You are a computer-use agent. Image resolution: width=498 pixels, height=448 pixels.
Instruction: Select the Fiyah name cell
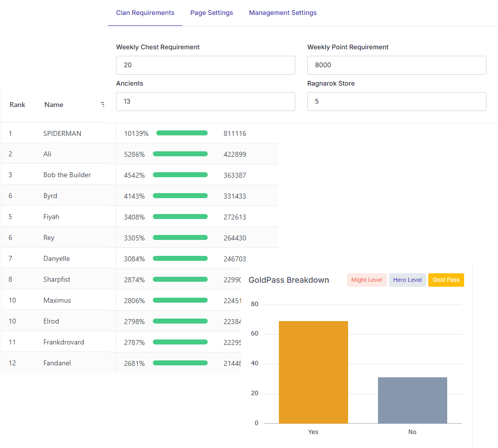tap(51, 217)
